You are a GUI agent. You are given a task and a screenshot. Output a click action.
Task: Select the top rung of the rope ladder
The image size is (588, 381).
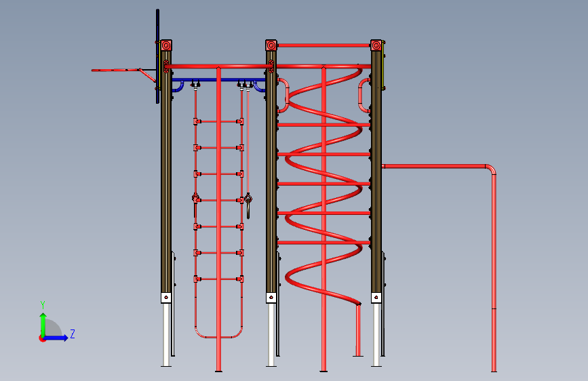tap(218, 121)
